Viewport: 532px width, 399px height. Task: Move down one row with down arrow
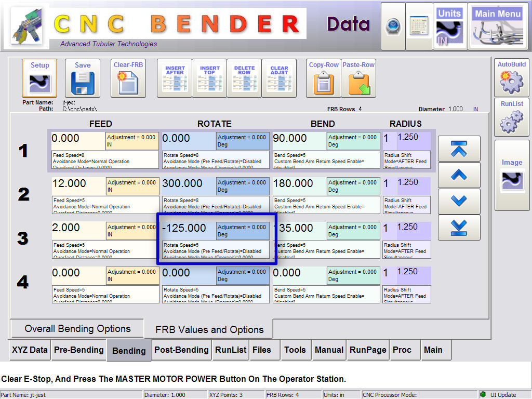(x=459, y=201)
